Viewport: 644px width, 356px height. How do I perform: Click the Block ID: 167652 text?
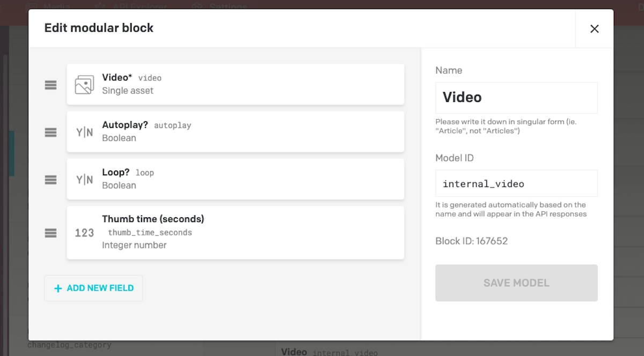(471, 241)
